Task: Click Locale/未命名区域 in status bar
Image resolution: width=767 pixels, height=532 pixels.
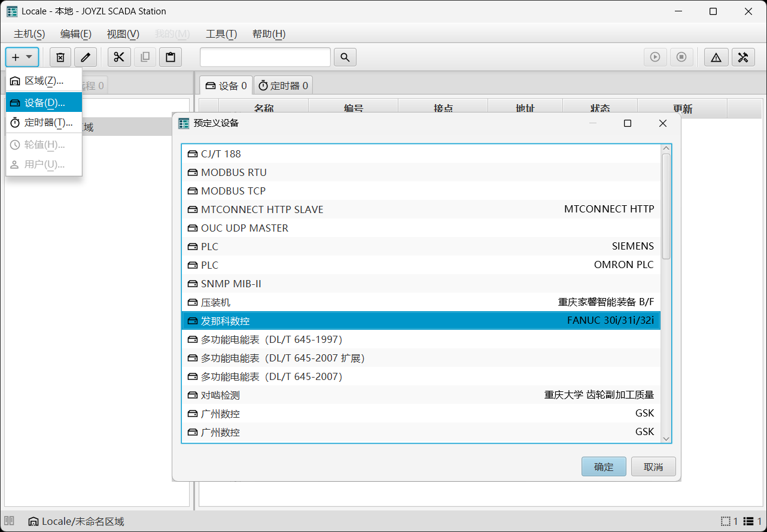Action: coord(77,521)
